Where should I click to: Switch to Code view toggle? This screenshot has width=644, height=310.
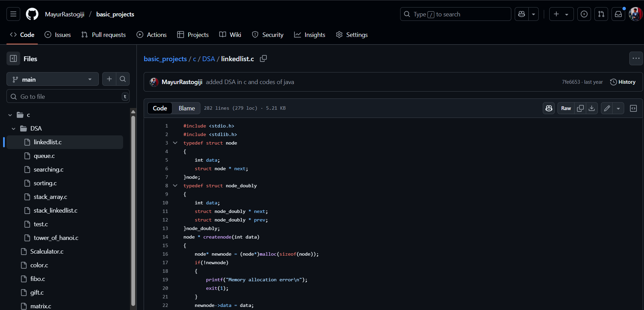(x=160, y=108)
